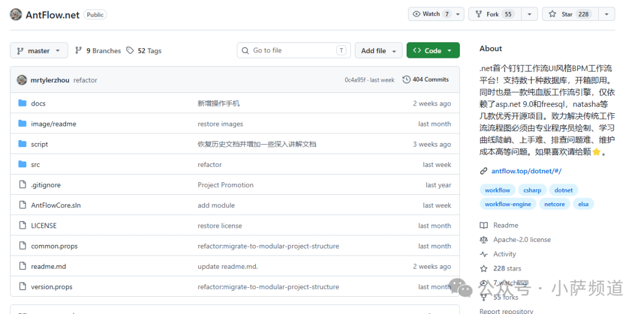Select the csharp topic tag
The width and height of the screenshot is (644, 314).
(x=532, y=190)
